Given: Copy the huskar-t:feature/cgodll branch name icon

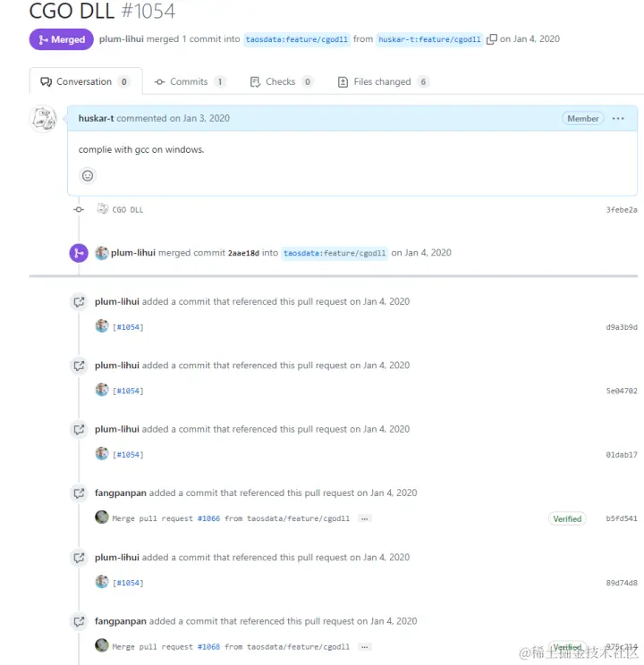Looking at the screenshot, I should (491, 39).
